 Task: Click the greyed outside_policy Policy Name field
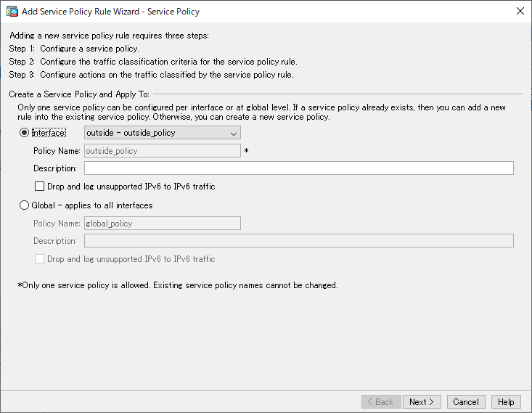[162, 151]
